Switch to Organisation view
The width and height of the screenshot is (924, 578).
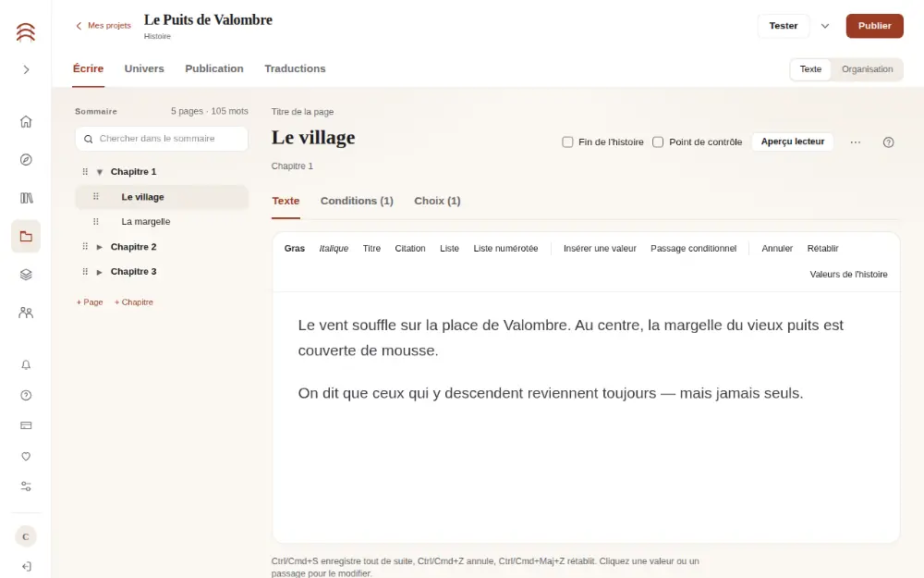pos(867,69)
